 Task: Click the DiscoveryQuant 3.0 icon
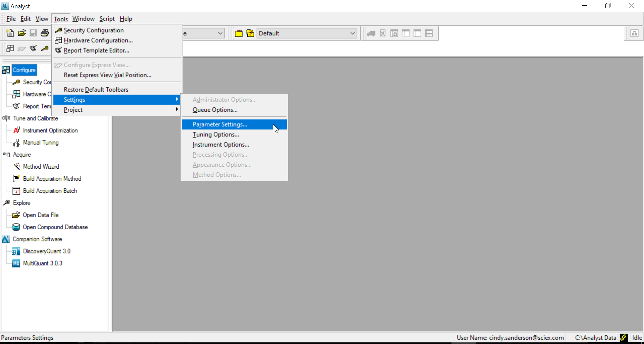click(16, 251)
